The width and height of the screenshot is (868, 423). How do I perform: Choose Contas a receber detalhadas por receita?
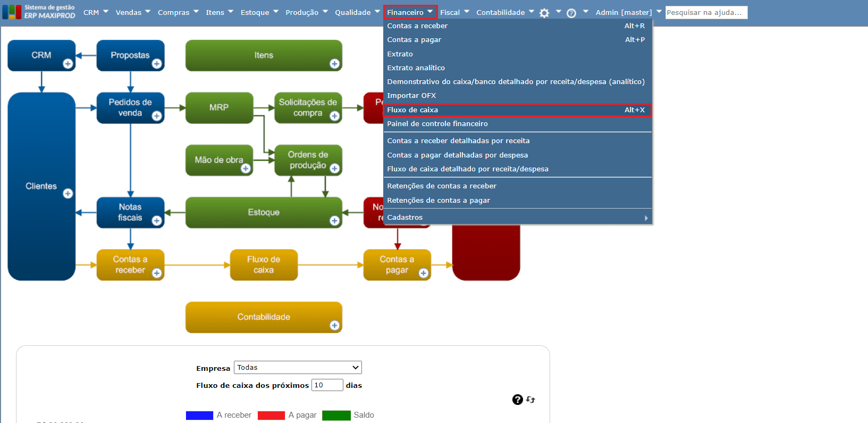(517, 141)
